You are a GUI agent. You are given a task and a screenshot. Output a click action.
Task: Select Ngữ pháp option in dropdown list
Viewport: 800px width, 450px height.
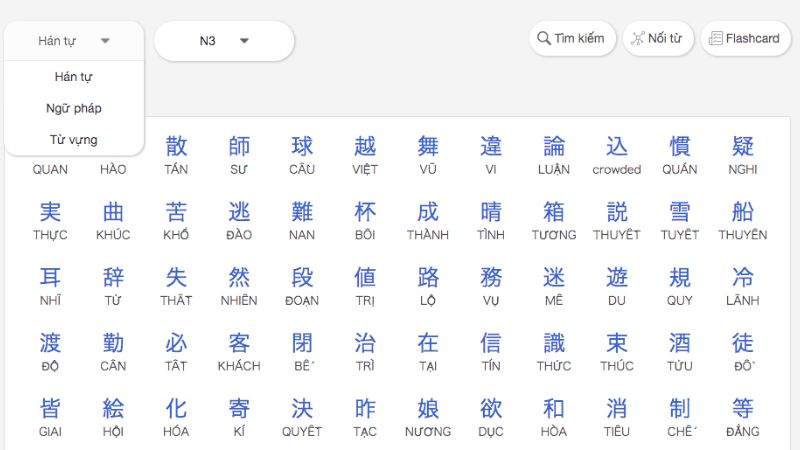(x=74, y=108)
